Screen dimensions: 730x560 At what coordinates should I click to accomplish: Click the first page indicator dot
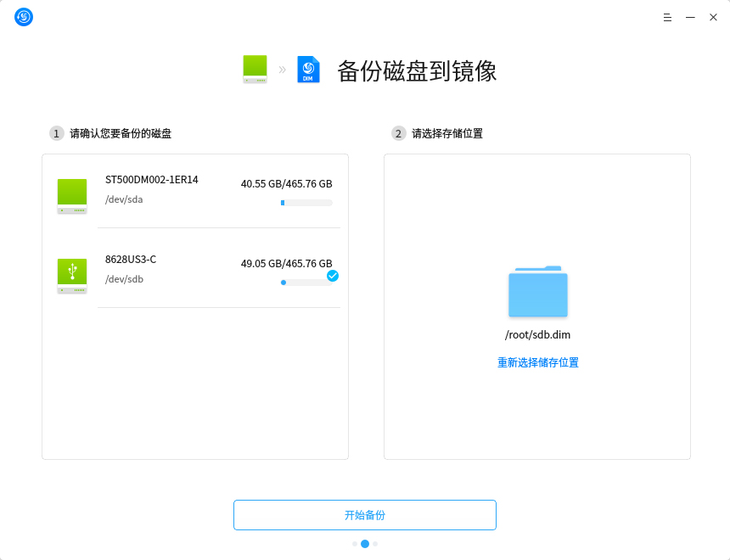click(355, 544)
